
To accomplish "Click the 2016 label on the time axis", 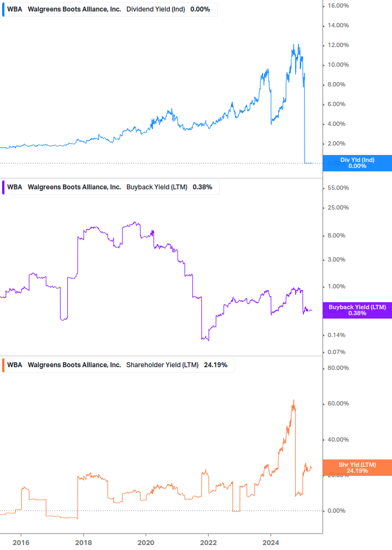I will coord(21,543).
